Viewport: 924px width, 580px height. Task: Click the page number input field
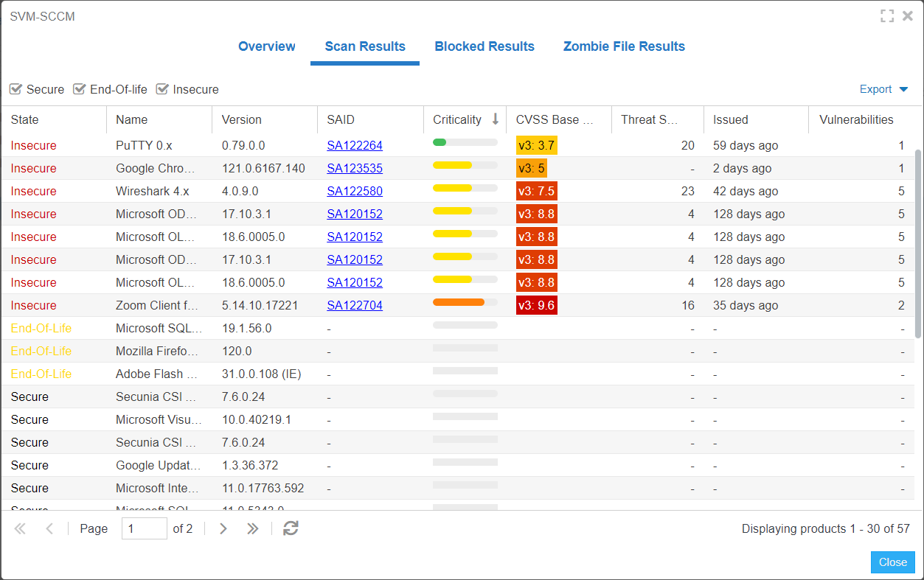tap(144, 528)
